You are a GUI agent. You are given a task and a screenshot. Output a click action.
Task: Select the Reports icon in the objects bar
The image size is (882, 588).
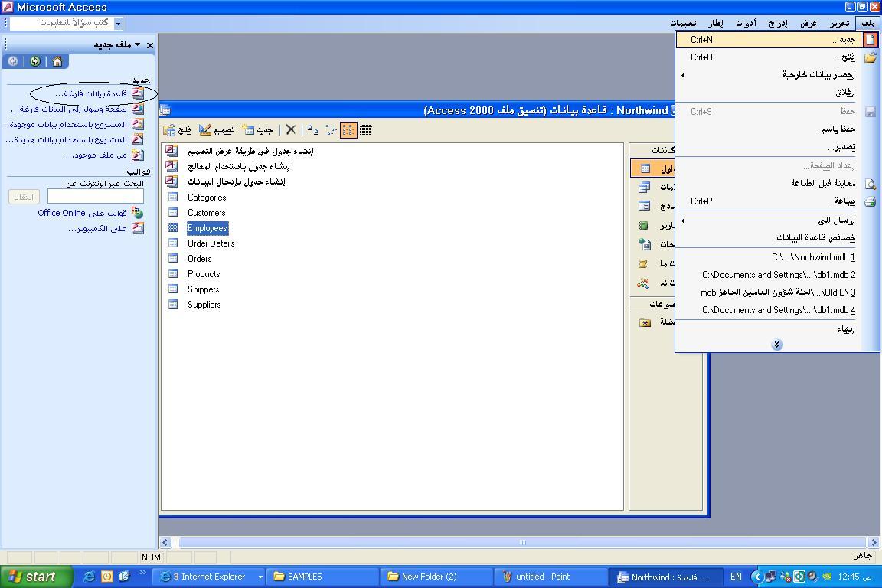(x=644, y=226)
